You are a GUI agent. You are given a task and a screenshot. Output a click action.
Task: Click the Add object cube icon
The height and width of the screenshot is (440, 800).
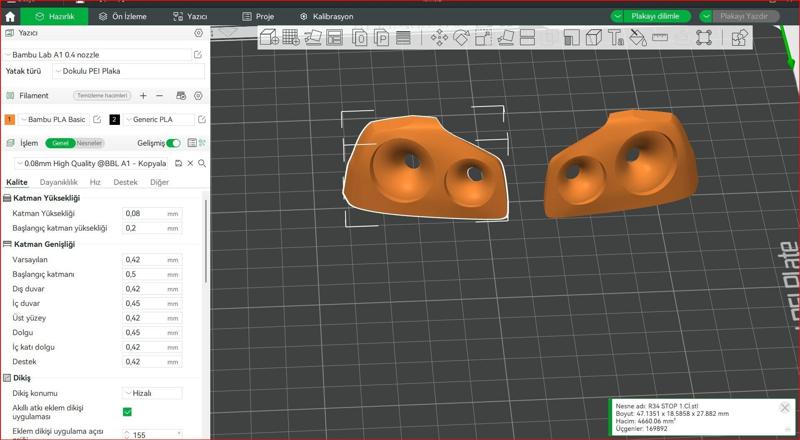click(269, 38)
